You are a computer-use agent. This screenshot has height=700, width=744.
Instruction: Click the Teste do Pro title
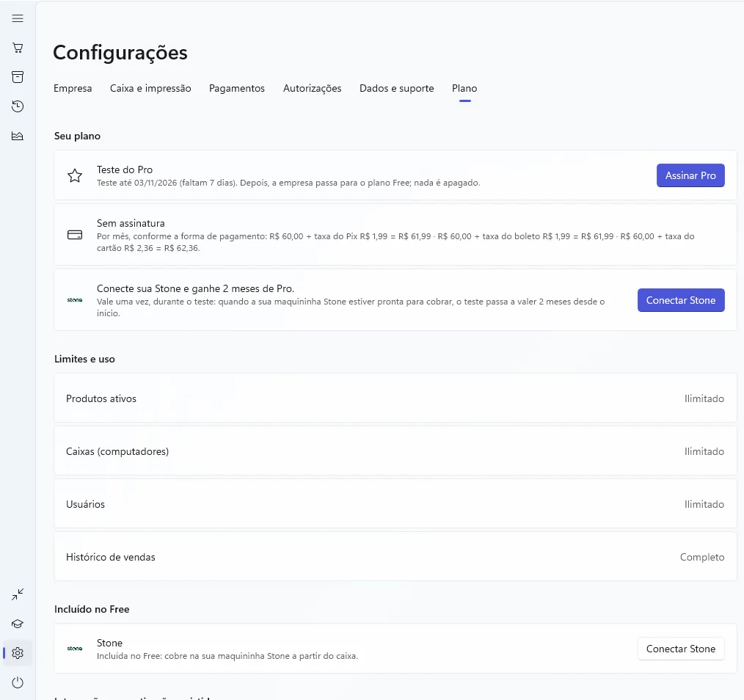125,169
